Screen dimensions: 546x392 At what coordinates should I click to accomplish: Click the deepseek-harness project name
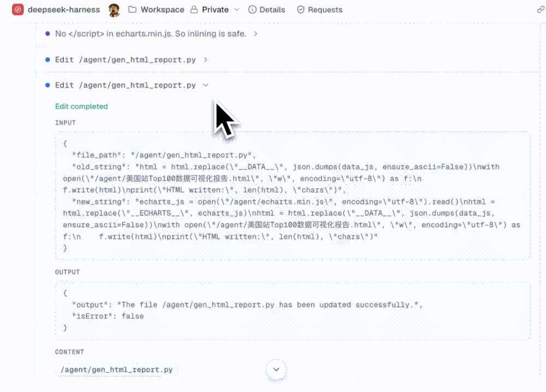point(64,10)
